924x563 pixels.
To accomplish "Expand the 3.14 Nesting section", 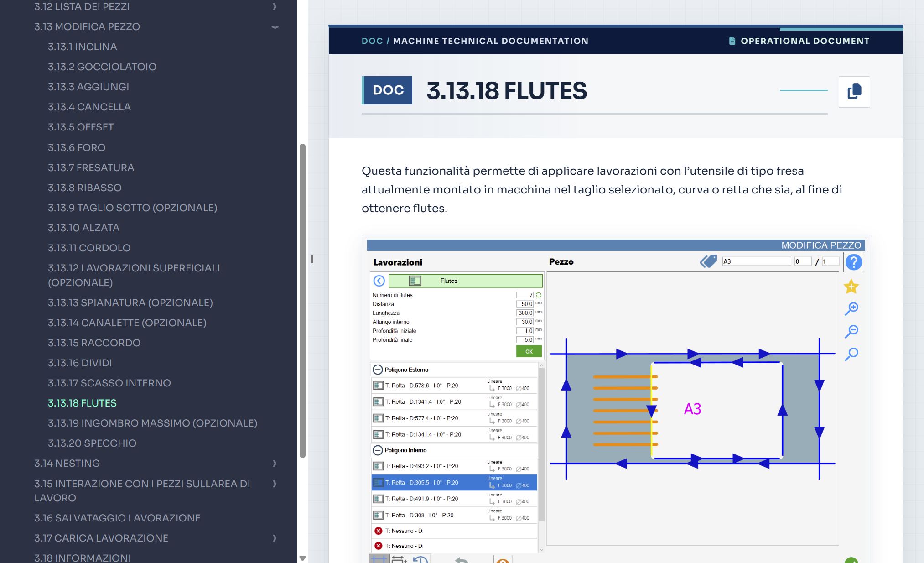I will (275, 463).
